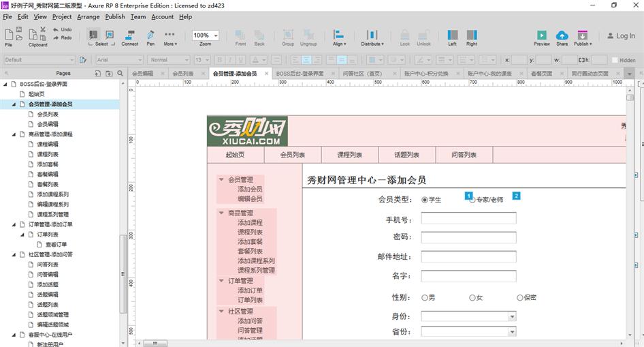
Task: Click the Preview button
Action: 542,37
